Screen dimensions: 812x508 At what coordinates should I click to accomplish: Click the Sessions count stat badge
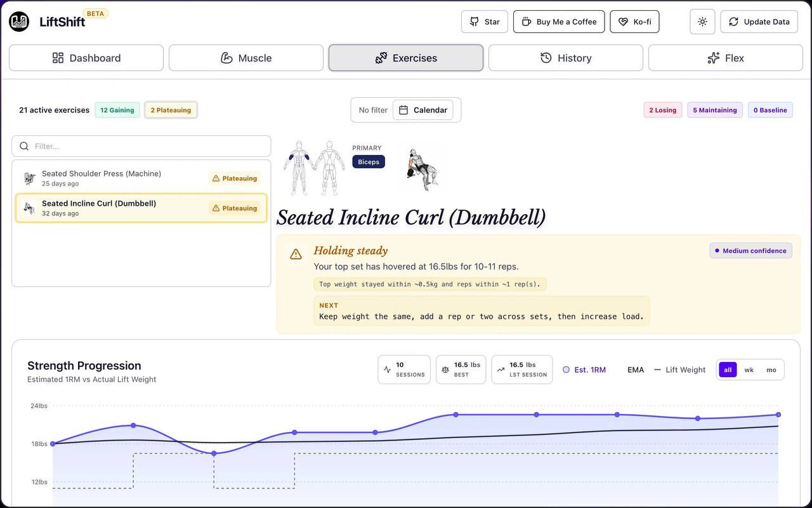404,370
